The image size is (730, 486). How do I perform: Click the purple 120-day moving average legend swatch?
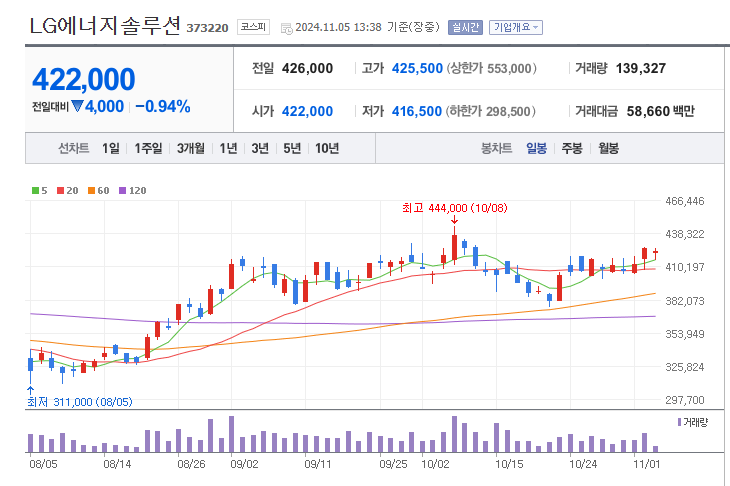tap(122, 190)
